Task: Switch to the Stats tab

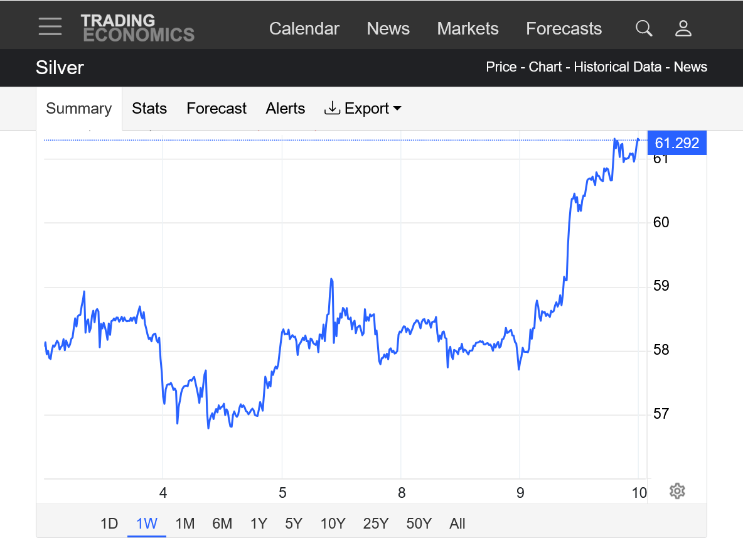Action: (x=149, y=109)
